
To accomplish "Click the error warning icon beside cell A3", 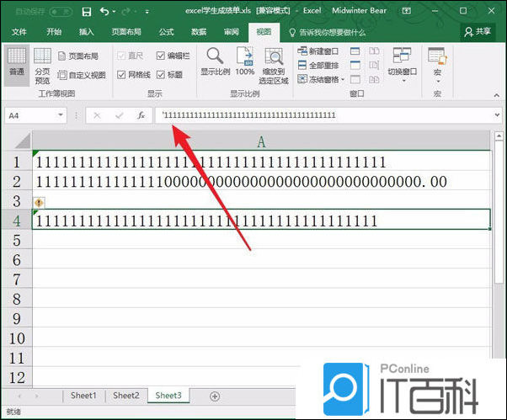I will coord(39,203).
